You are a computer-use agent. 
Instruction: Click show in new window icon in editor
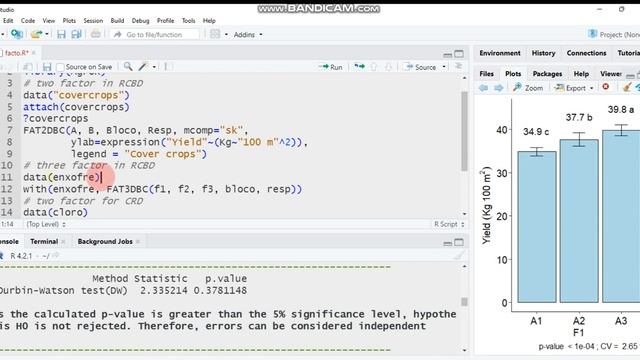click(x=28, y=67)
